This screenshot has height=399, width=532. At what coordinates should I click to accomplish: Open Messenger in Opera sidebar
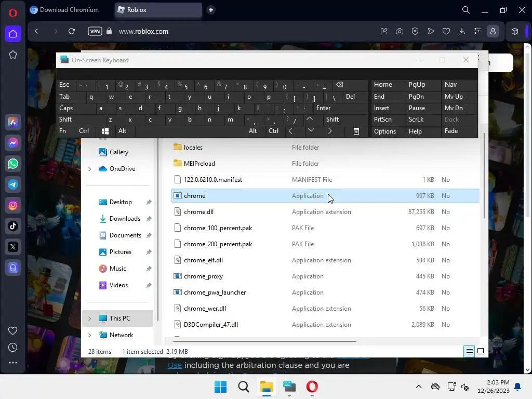click(x=13, y=143)
